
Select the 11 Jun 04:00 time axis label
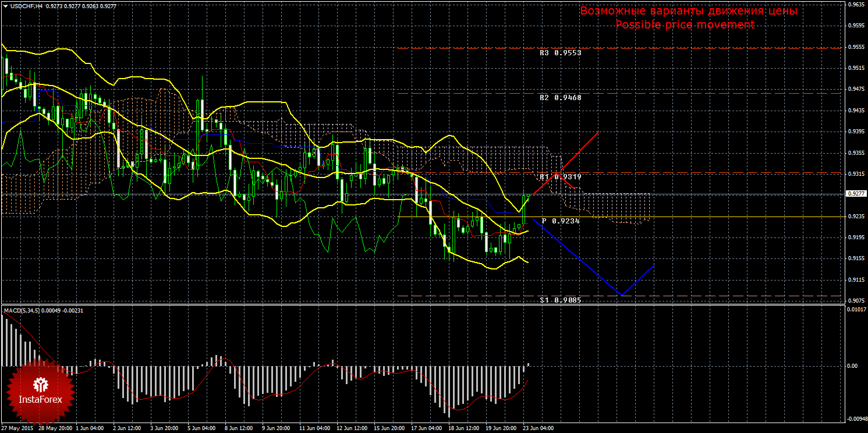coord(314,428)
